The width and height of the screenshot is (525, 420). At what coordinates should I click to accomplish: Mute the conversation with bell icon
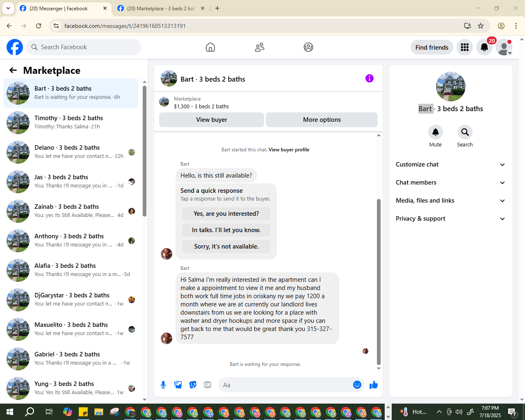point(436,132)
